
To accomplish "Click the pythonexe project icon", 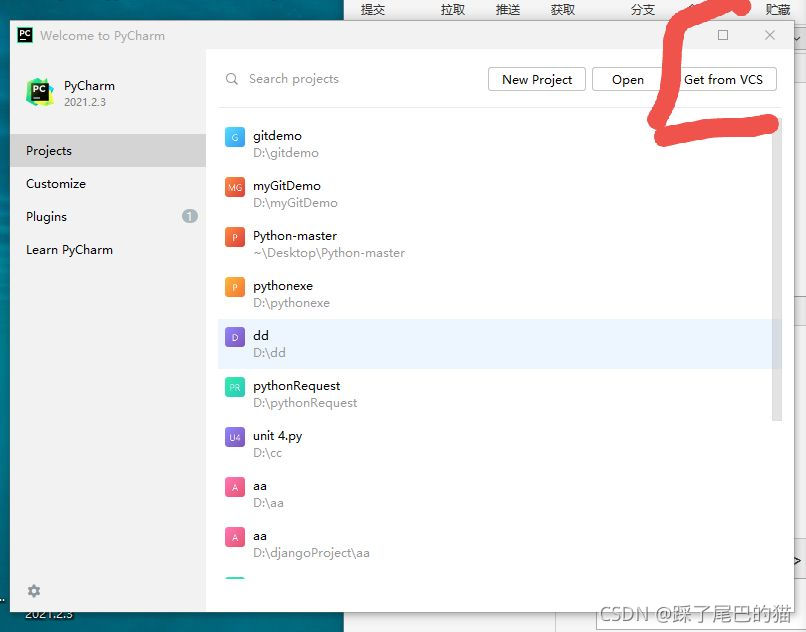I will tap(235, 287).
